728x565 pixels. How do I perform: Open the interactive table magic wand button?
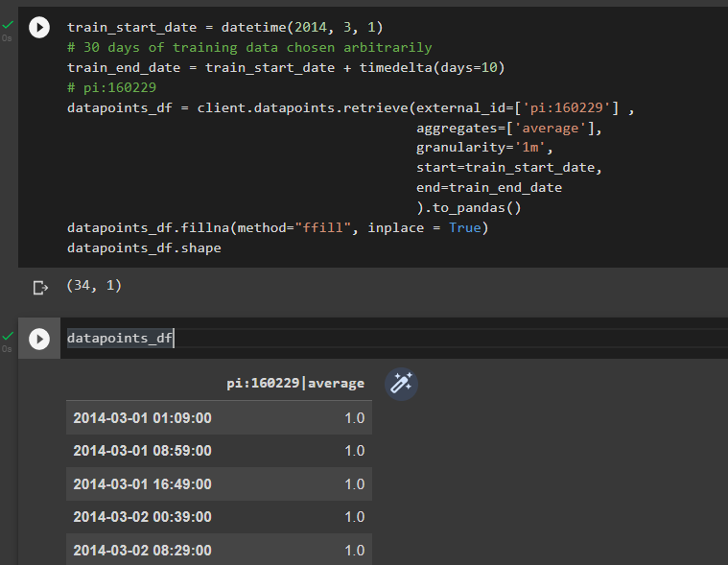401,384
